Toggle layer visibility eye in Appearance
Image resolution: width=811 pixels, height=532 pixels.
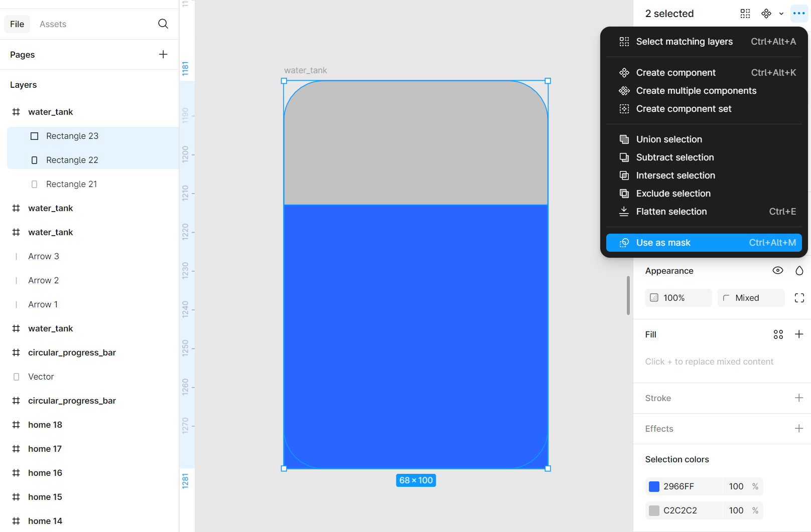(777, 271)
